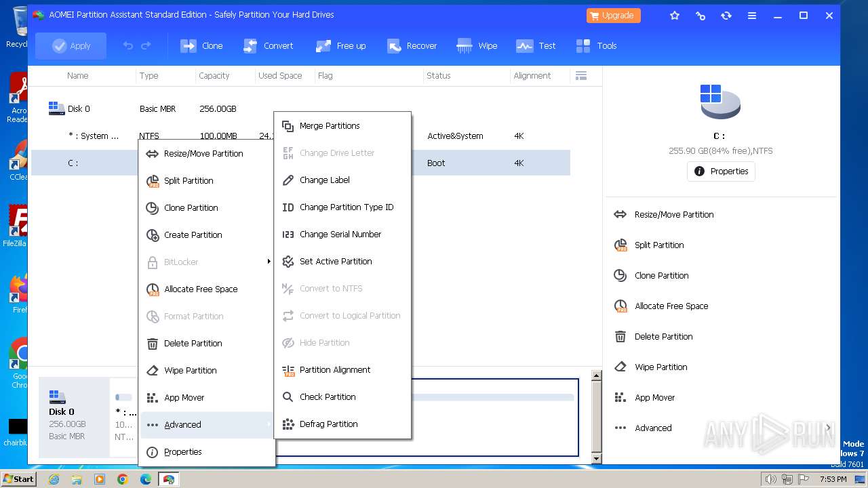
Task: Choose Change Serial Number
Action: pos(342,235)
